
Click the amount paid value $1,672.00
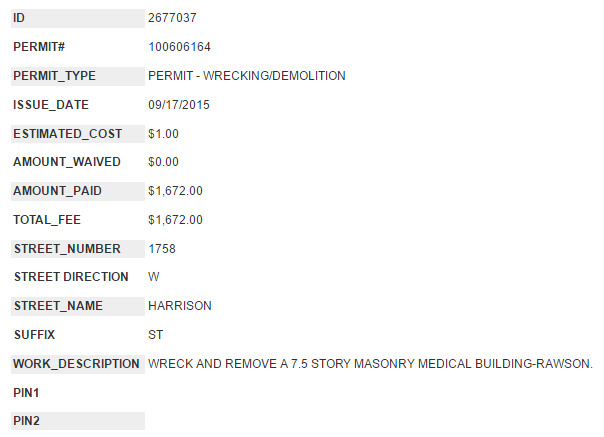[175, 191]
